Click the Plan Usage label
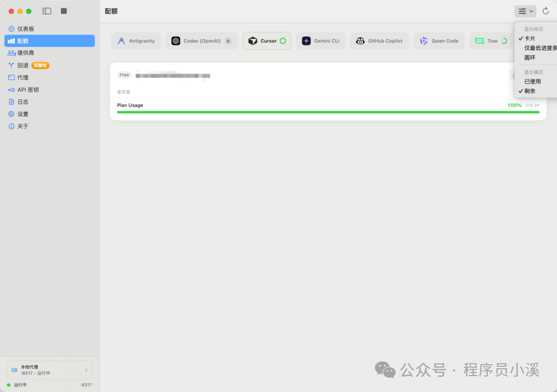Image resolution: width=557 pixels, height=392 pixels. click(x=130, y=105)
